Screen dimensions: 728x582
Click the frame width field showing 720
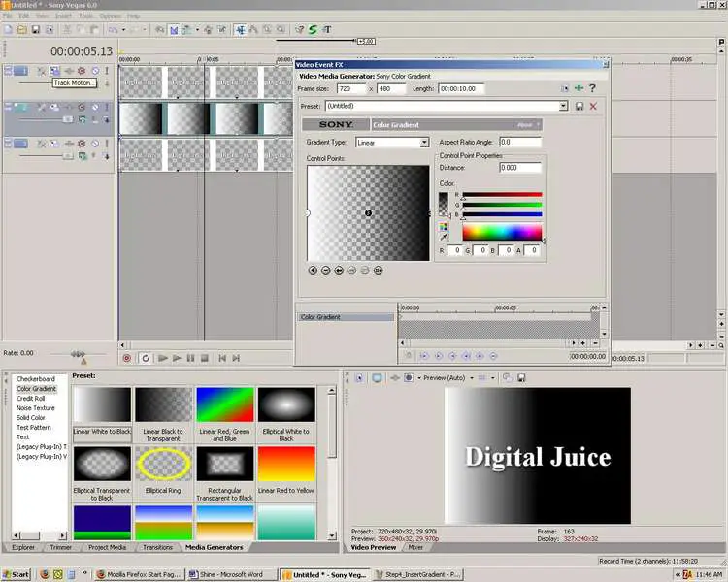point(351,88)
